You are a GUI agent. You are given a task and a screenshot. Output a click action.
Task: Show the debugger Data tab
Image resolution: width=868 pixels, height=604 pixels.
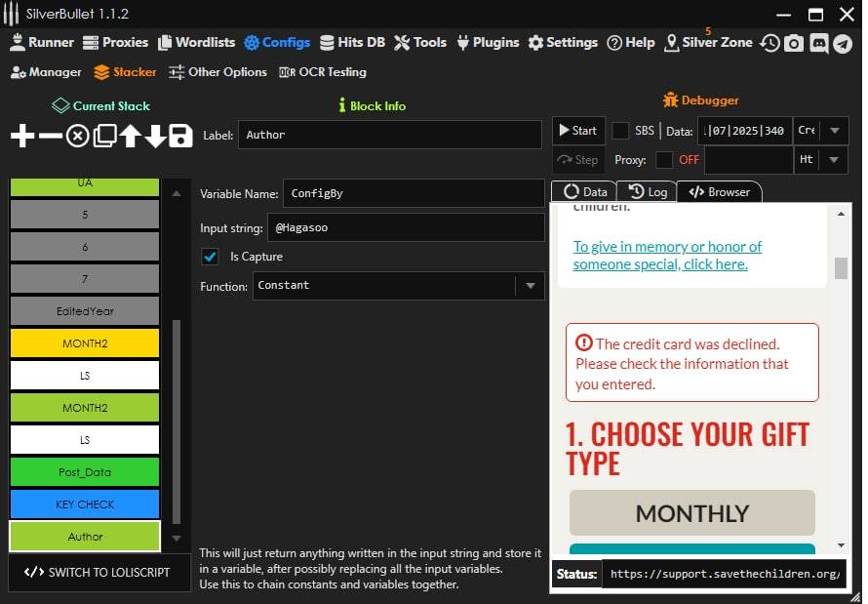click(x=584, y=192)
